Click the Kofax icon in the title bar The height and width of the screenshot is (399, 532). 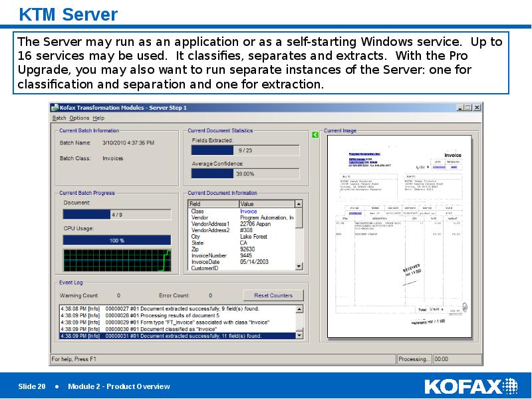[x=57, y=107]
